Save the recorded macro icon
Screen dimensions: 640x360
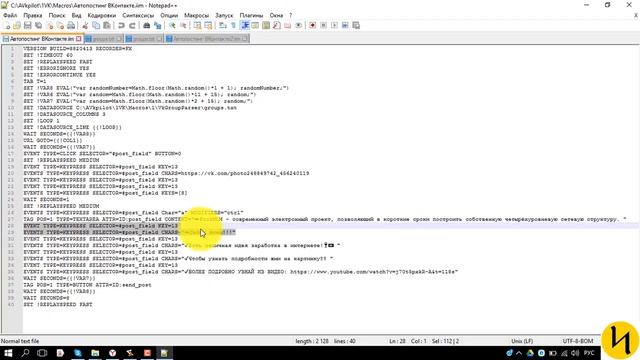point(356,25)
